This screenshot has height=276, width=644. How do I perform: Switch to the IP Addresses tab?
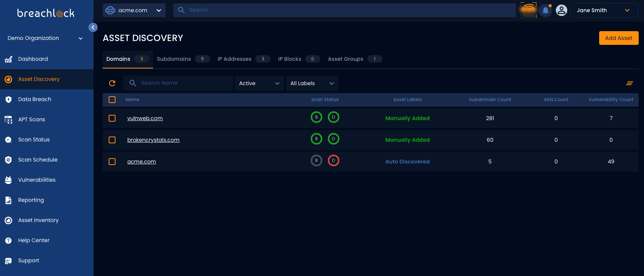[x=244, y=59]
